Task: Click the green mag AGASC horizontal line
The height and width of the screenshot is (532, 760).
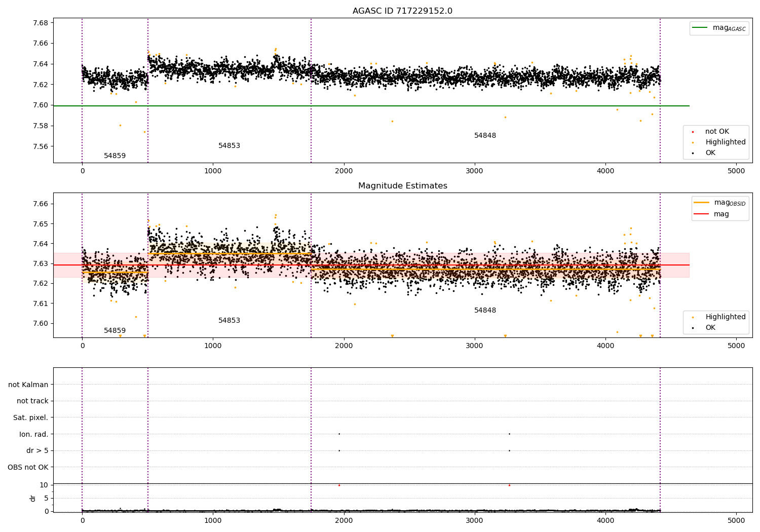Action: (x=371, y=106)
